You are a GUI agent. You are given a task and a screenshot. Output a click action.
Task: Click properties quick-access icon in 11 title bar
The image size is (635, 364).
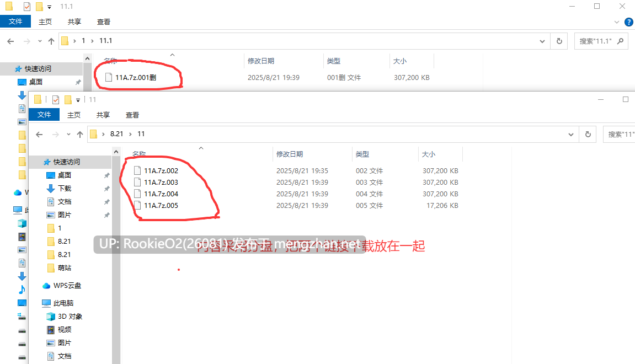56,100
